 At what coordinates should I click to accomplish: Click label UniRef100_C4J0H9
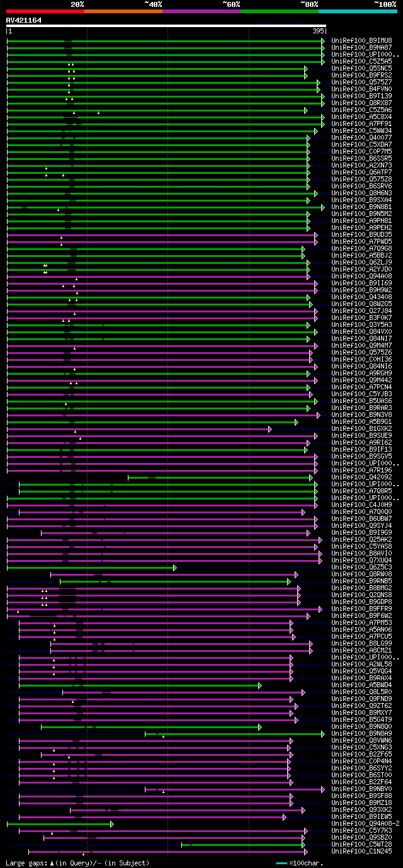point(361,505)
